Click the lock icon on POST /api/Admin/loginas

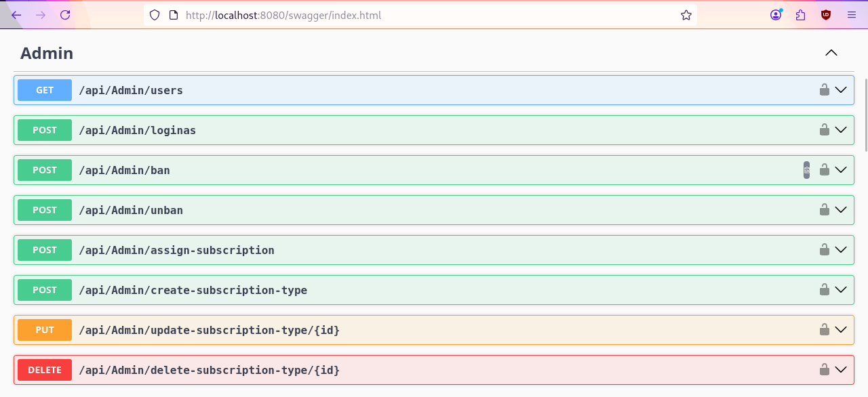825,129
